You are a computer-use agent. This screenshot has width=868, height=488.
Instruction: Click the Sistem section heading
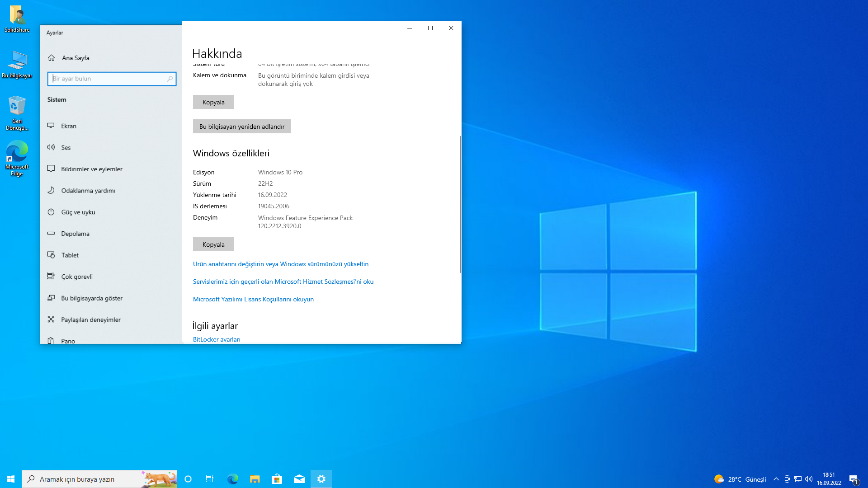[x=57, y=99]
